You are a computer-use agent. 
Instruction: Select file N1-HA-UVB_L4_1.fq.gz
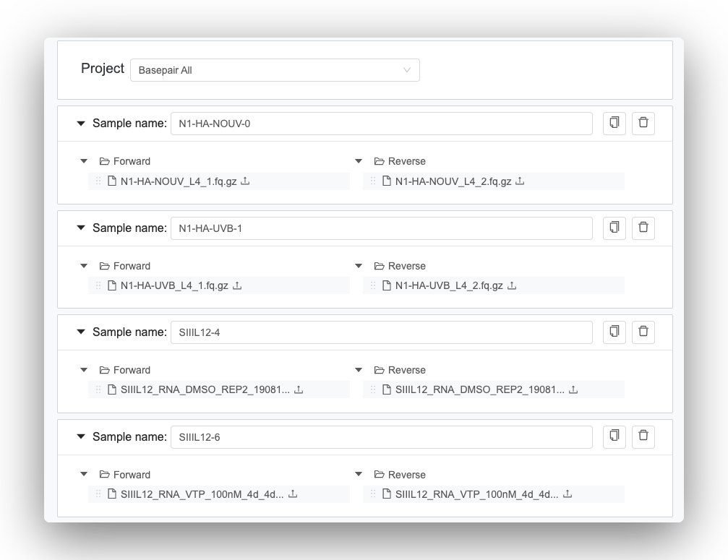tap(174, 286)
